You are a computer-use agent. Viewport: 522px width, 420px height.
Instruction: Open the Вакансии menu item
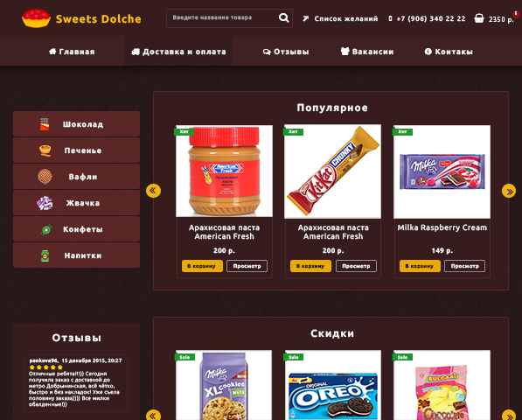point(367,52)
